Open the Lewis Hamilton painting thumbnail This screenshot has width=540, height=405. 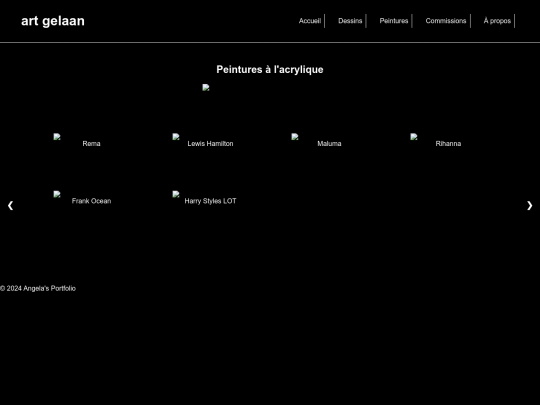click(x=176, y=137)
